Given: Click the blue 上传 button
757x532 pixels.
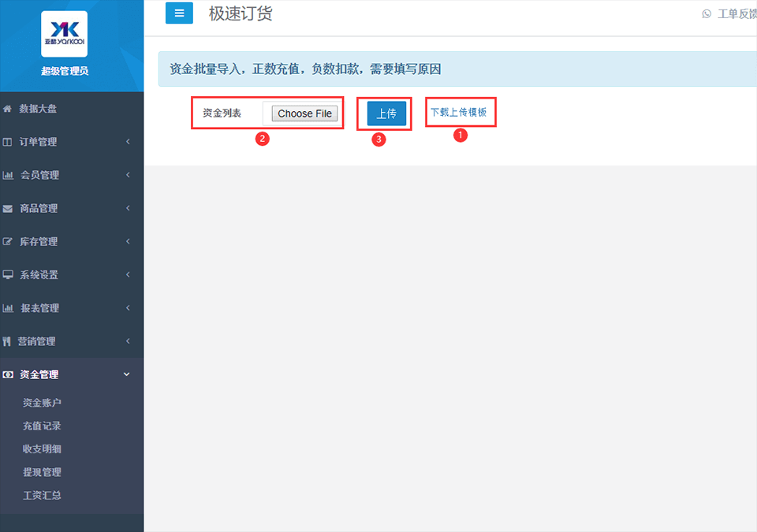Looking at the screenshot, I should coord(386,113).
